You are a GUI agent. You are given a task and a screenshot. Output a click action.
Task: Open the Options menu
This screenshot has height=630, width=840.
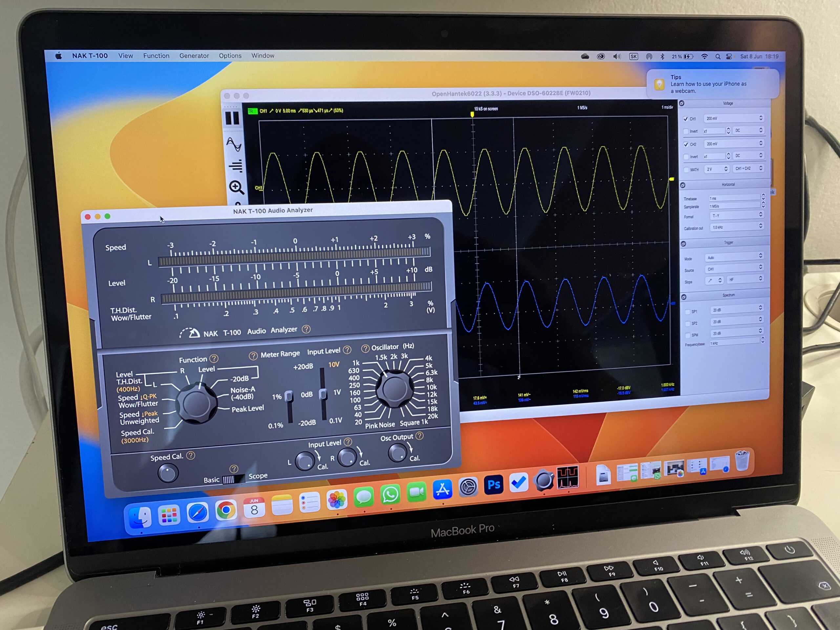pos(230,56)
